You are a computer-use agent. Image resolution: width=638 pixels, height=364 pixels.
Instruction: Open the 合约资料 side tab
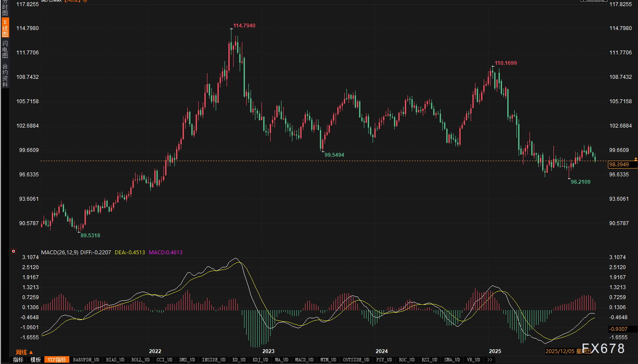[5, 75]
